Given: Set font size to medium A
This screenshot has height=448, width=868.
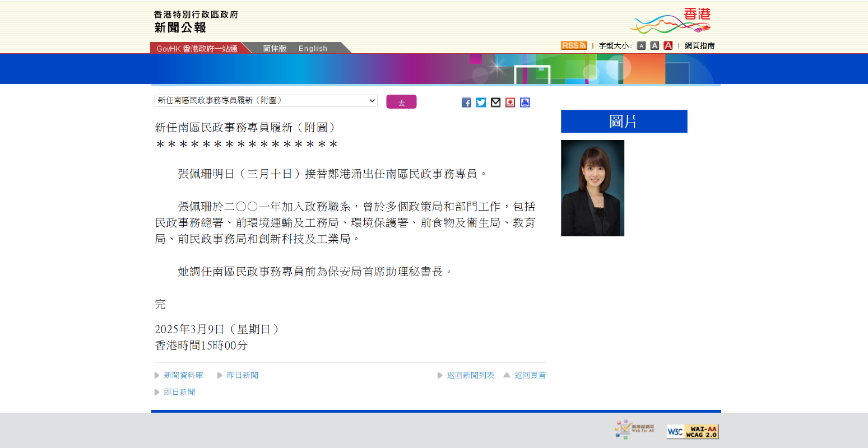Looking at the screenshot, I should click(655, 46).
